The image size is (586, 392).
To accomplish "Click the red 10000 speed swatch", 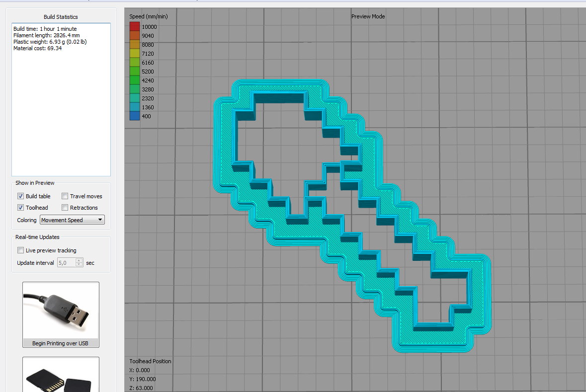I will pyautogui.click(x=135, y=26).
